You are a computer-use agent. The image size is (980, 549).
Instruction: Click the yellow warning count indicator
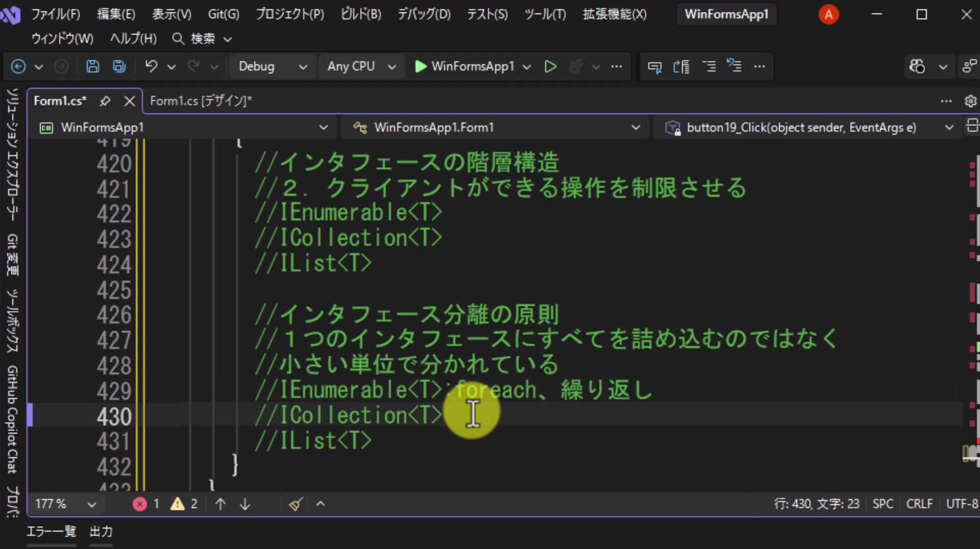coord(184,504)
